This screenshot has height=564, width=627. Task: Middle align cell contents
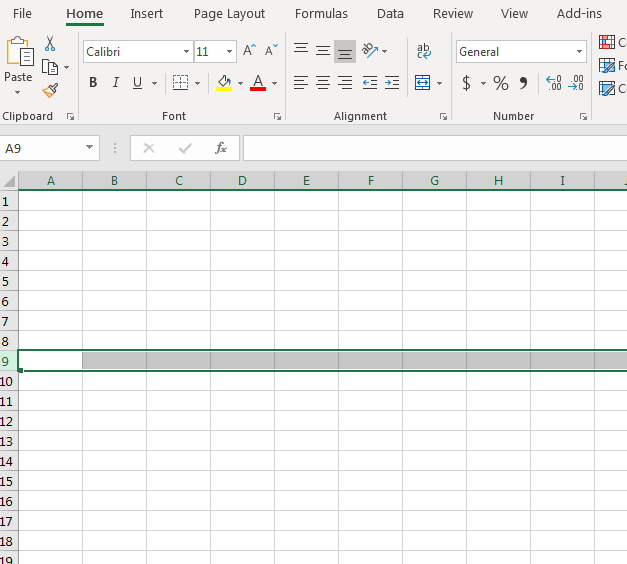(323, 51)
